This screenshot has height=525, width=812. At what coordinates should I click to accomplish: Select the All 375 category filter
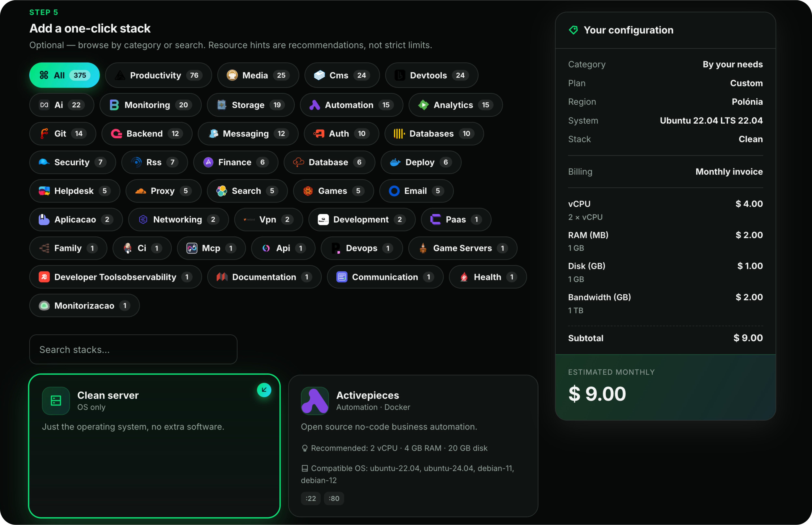click(x=64, y=75)
